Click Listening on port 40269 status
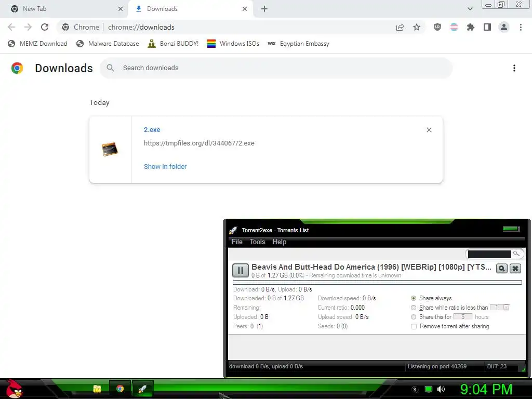 click(x=437, y=366)
